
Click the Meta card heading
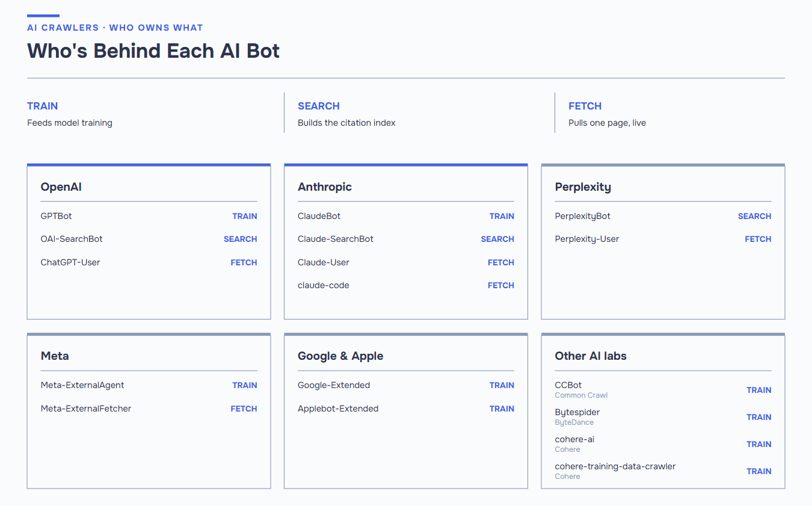coord(55,356)
